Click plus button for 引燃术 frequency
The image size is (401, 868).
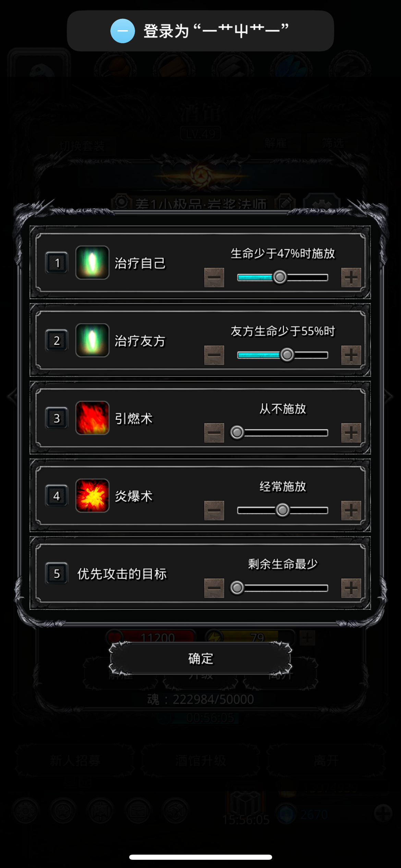[351, 433]
